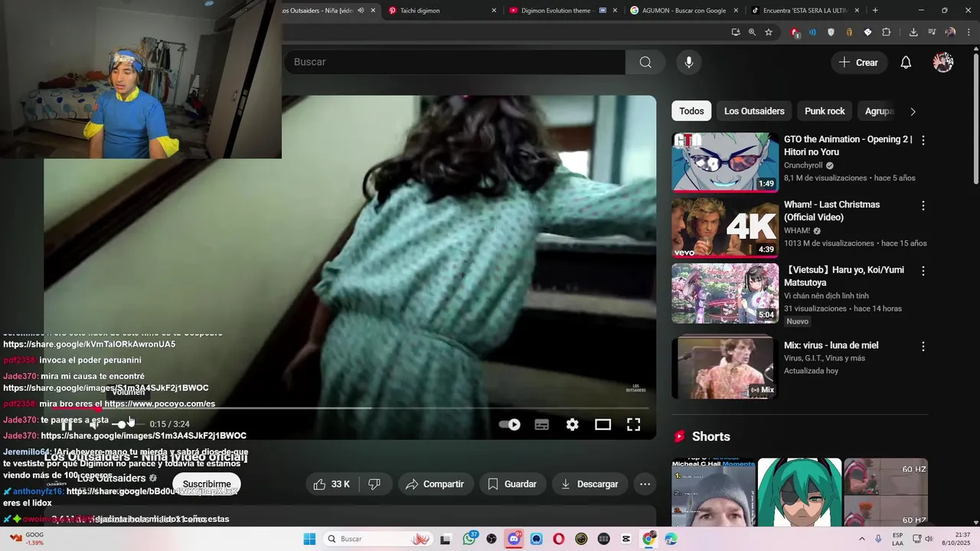The width and height of the screenshot is (980, 551).
Task: Click the Los Outsaiders channel name
Action: [x=112, y=478]
